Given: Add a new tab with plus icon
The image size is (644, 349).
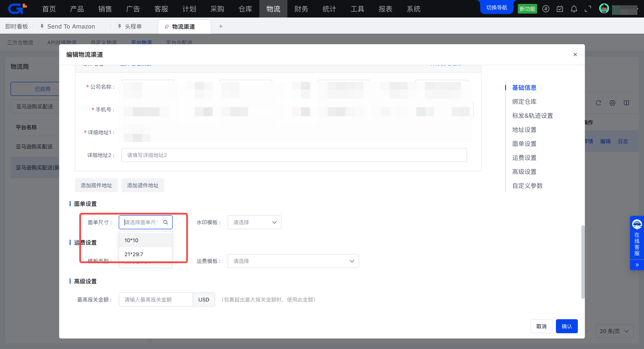Looking at the screenshot, I should (221, 26).
